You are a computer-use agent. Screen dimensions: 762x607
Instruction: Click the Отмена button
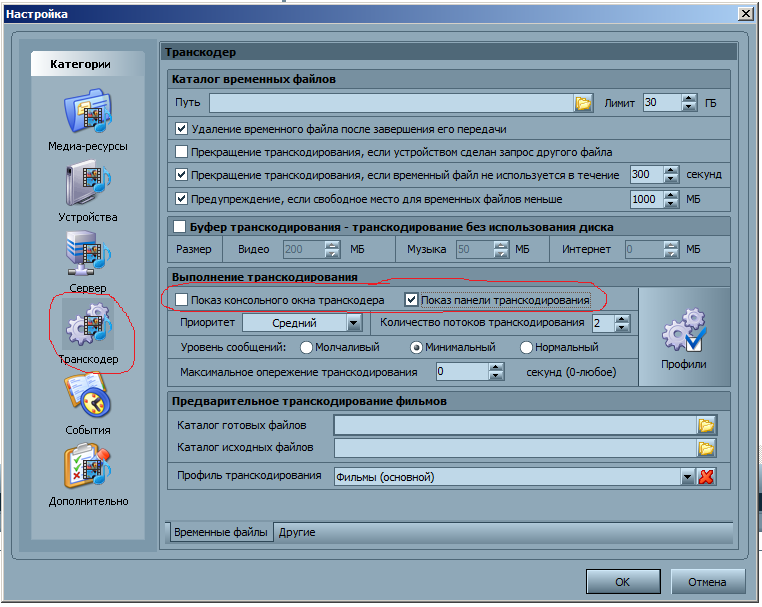[x=708, y=582]
